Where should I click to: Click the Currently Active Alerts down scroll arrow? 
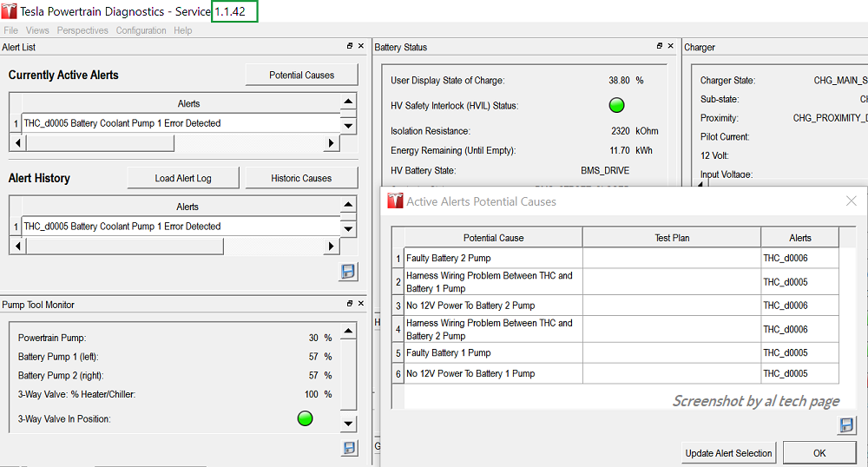point(348,126)
